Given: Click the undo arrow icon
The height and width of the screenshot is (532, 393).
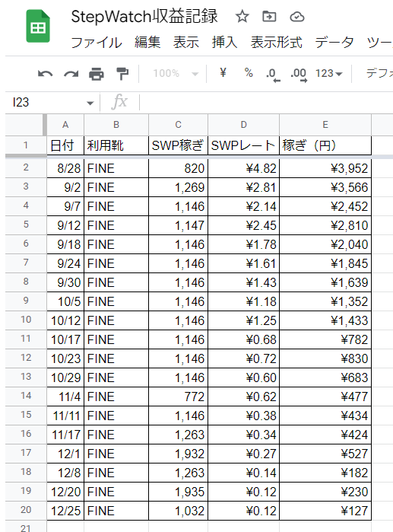Looking at the screenshot, I should pos(45,74).
